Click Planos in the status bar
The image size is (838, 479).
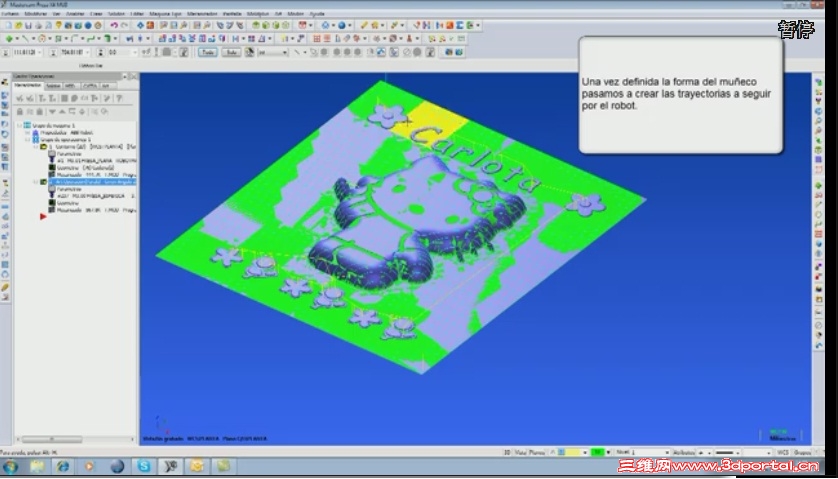point(537,452)
